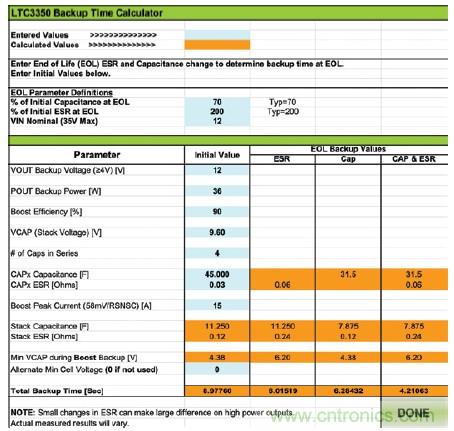Click the light blue Entered Values legend swatch
This screenshot has height=431, width=454.
[217, 35]
